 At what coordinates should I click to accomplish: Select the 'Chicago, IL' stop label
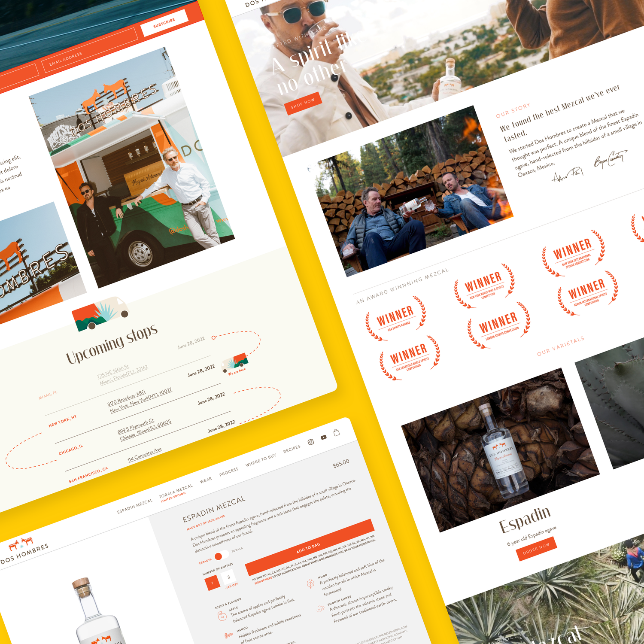(x=71, y=450)
